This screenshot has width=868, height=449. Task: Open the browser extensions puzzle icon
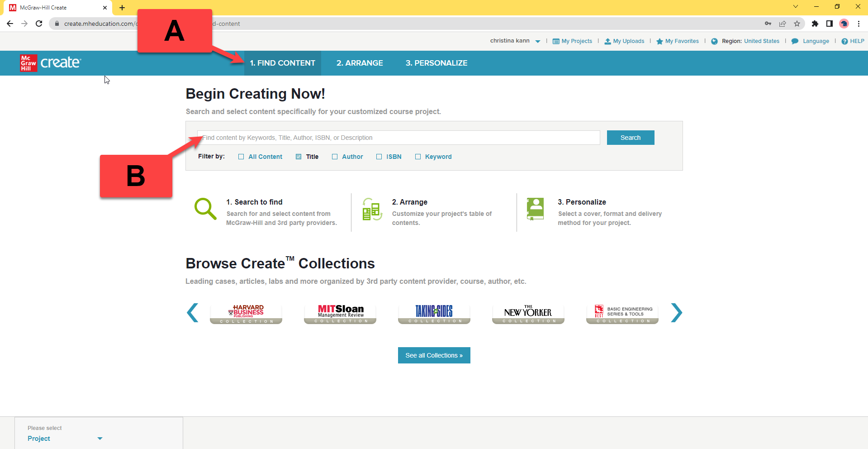click(x=815, y=24)
